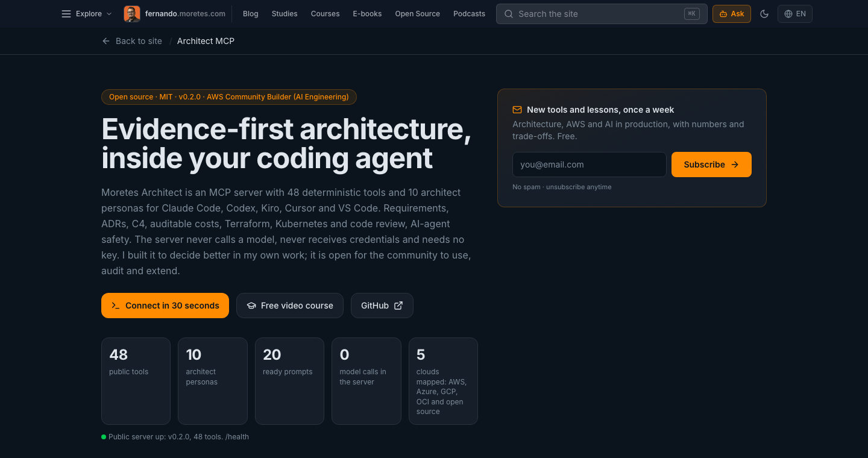Expand the Explore dropdown chevron
868x458 pixels.
point(109,14)
